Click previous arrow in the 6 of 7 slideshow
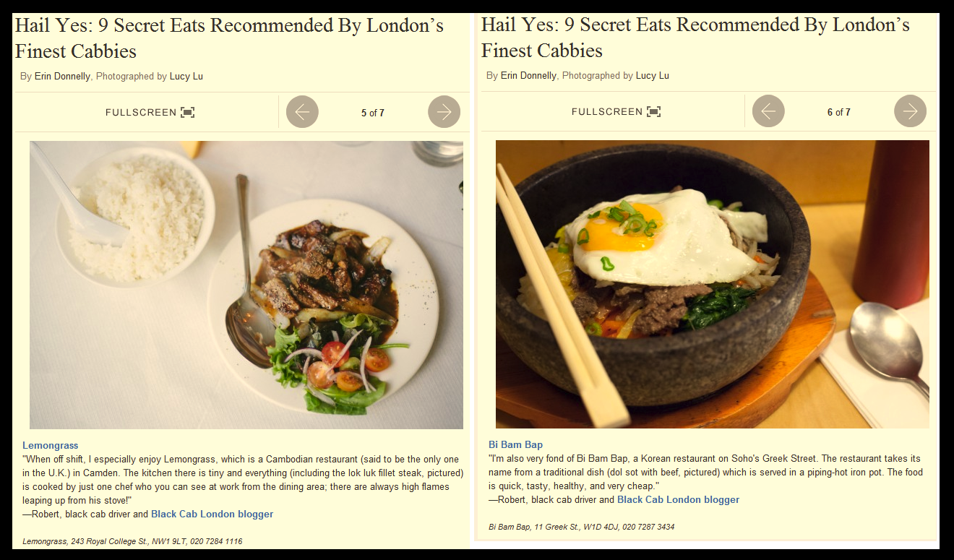The height and width of the screenshot is (560, 954). [x=768, y=111]
